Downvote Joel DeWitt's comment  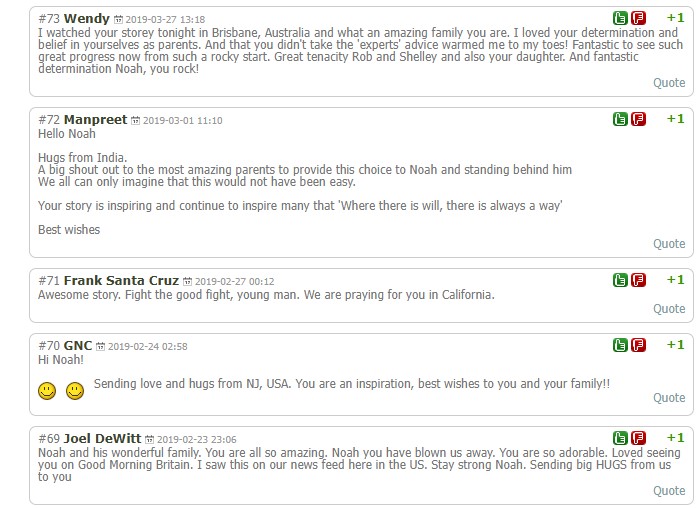(639, 438)
